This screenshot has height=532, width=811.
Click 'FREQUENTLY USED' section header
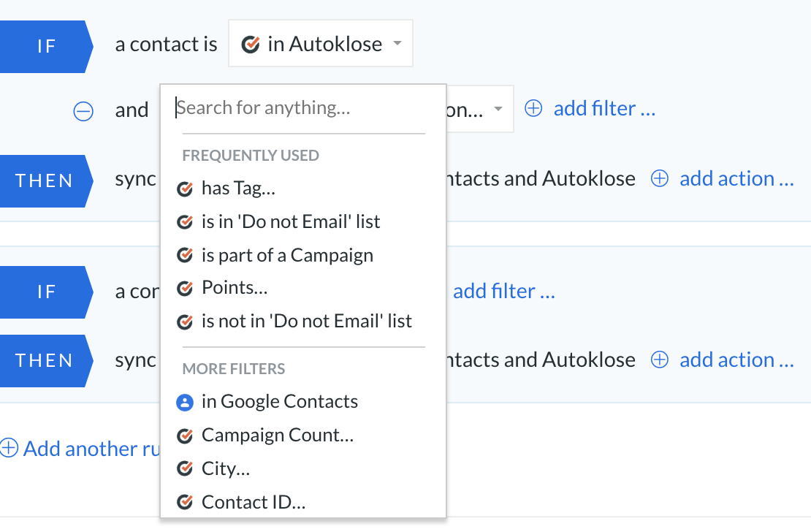(251, 155)
